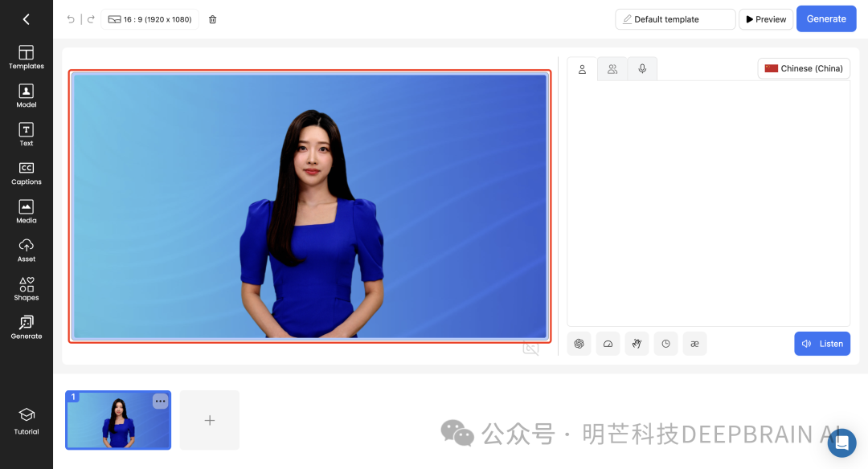Switch to the single speaker tab
The width and height of the screenshot is (868, 469).
pos(583,69)
